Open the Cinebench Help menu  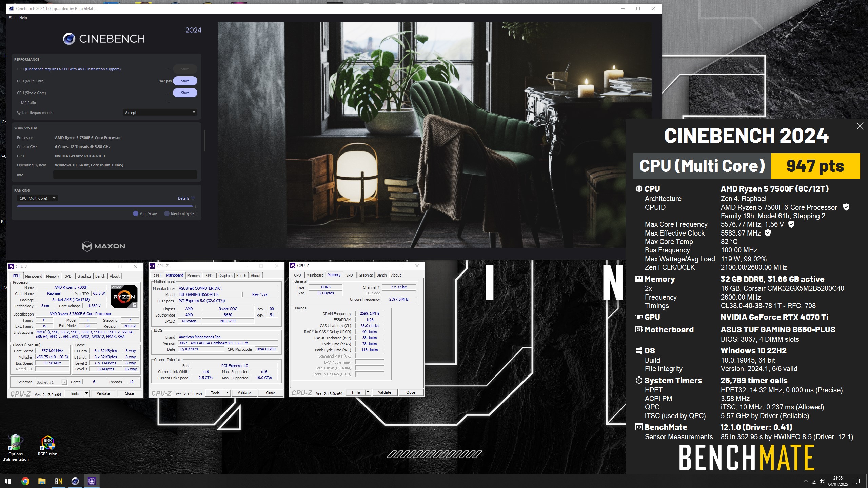click(x=23, y=18)
